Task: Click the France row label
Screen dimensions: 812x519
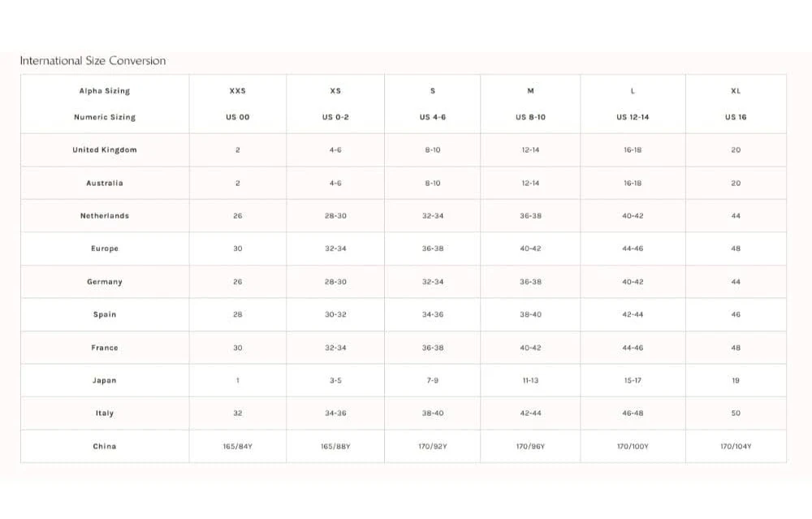Action: pos(104,348)
